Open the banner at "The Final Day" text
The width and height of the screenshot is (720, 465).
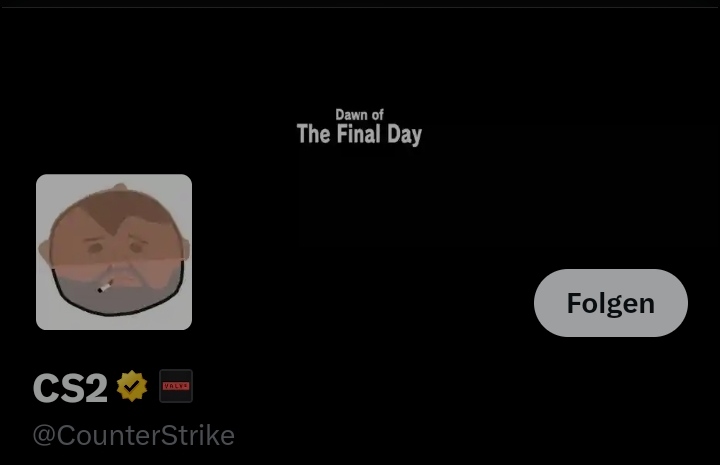[x=359, y=134]
